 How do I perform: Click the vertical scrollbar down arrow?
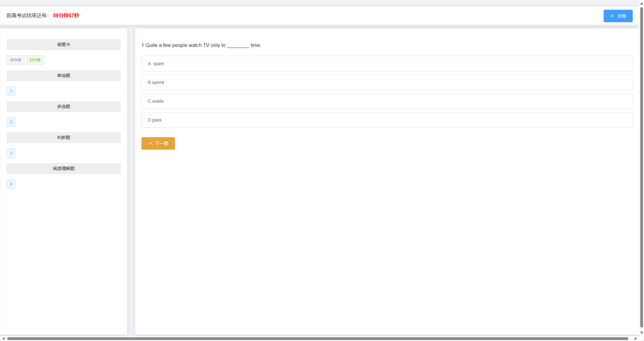coord(641,333)
